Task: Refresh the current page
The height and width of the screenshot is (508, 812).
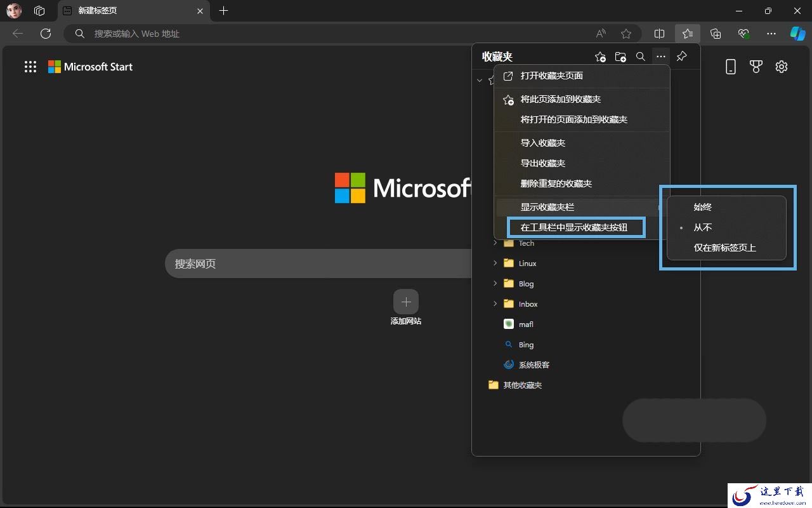Action: (45, 34)
